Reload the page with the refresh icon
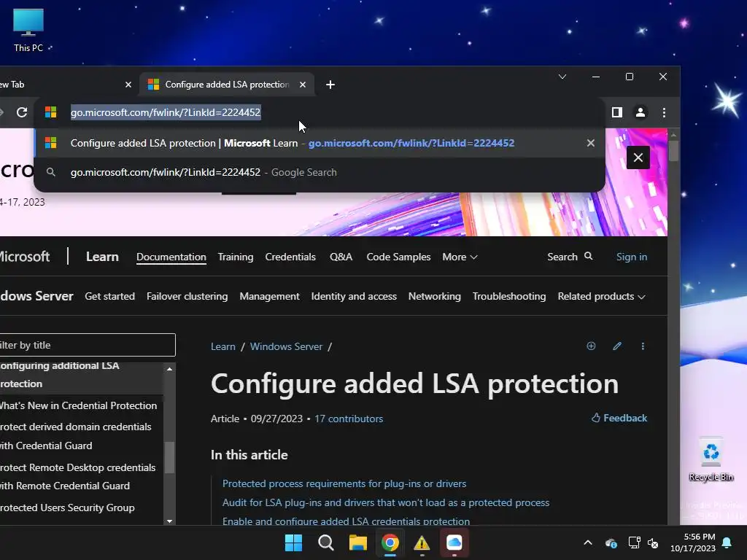Image resolution: width=747 pixels, height=560 pixels. pos(22,112)
